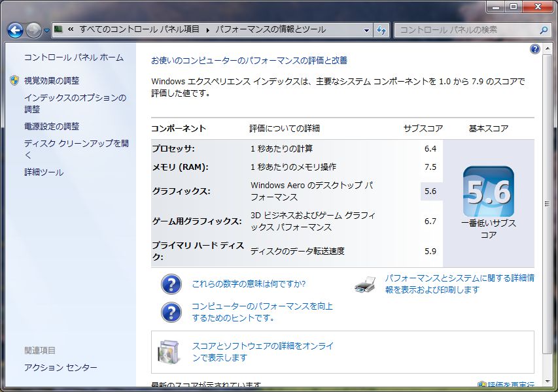Click the magnifier search icon
558x392 pixels.
click(x=544, y=30)
